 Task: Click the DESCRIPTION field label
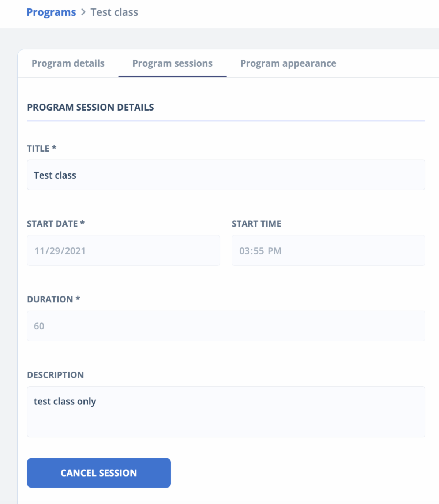(x=56, y=375)
